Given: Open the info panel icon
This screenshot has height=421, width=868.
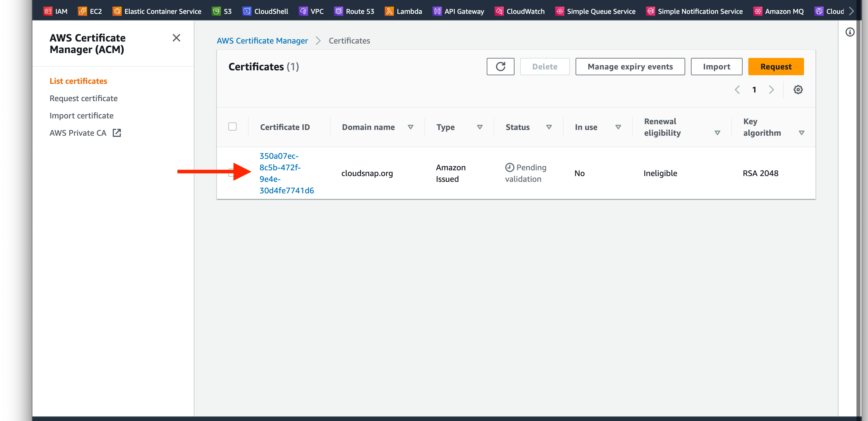Looking at the screenshot, I should pyautogui.click(x=850, y=32).
